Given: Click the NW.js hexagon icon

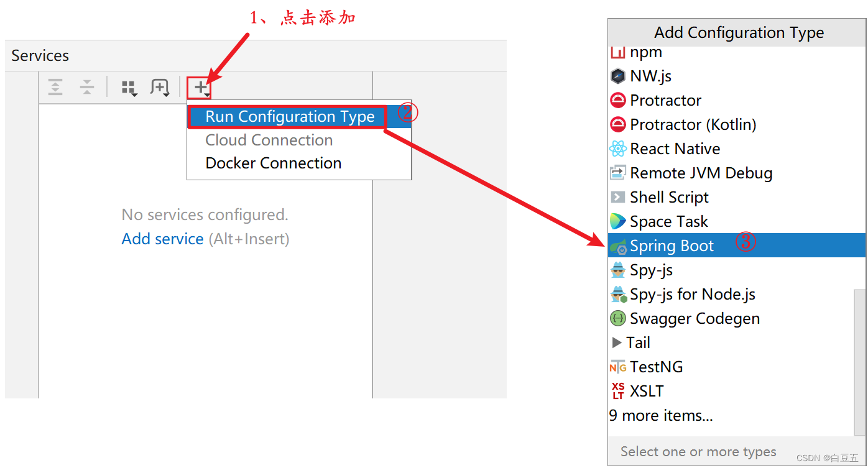Looking at the screenshot, I should point(617,76).
